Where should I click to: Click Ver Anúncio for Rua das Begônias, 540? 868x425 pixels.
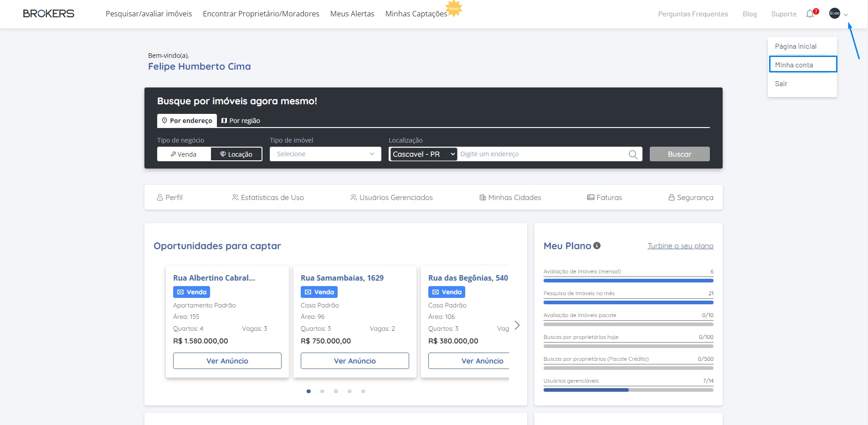[x=469, y=361]
